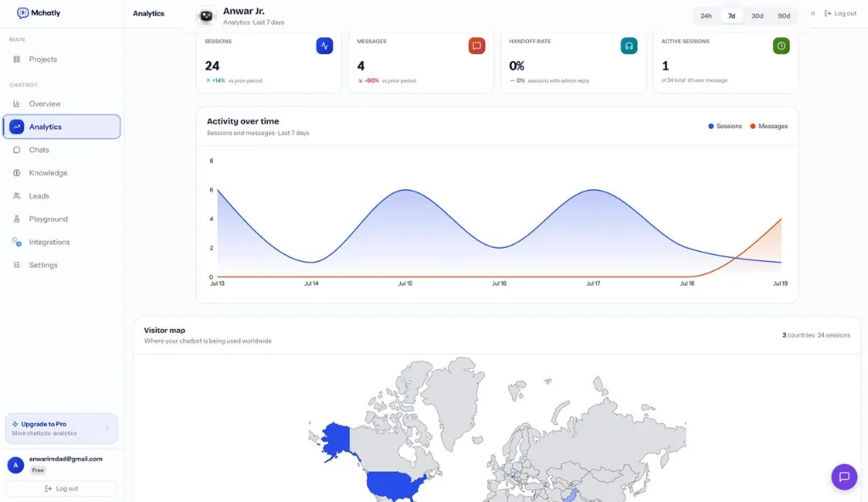
Task: Open Projects in the sidebar
Action: point(61,59)
